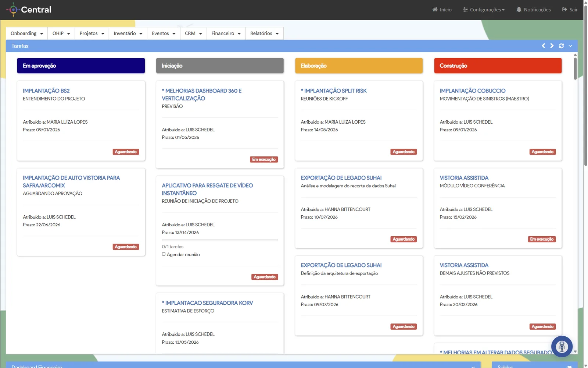Image resolution: width=588 pixels, height=368 pixels.
Task: Expand the Financeiro dropdown menu
Action: (x=226, y=33)
